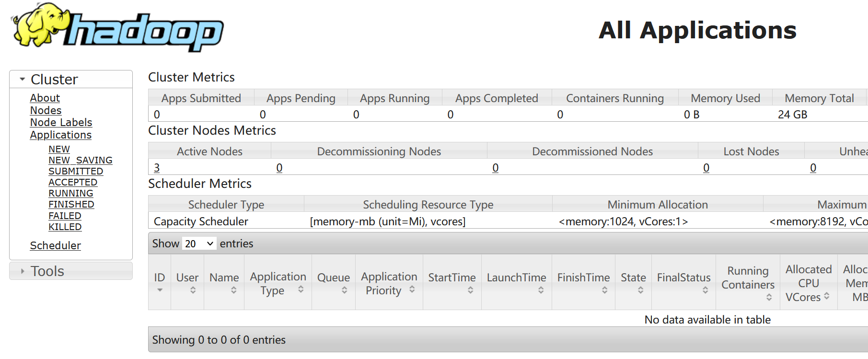Open the Applications link
The image size is (868, 359).
[61, 135]
